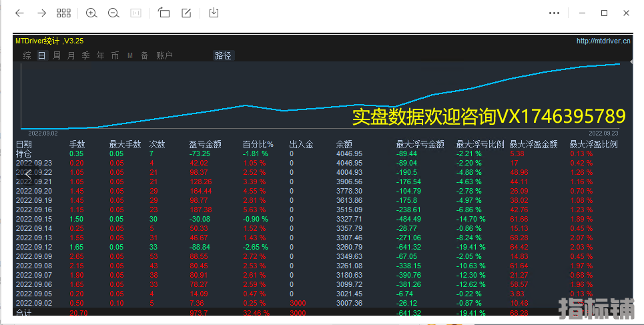
Task: Switch to the 周 (weekly) statistics tab
Action: tap(57, 56)
